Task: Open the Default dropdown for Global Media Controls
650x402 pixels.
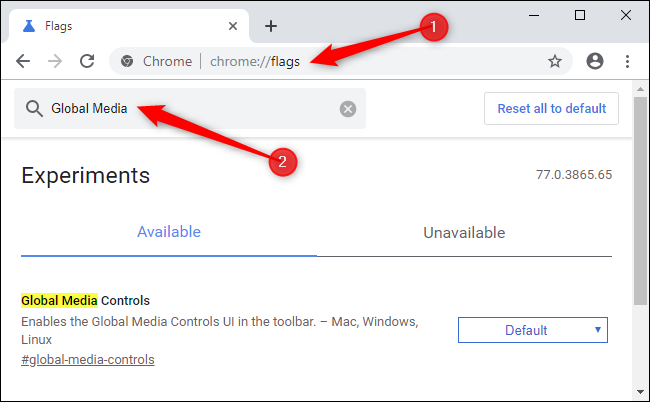Action: pos(533,330)
